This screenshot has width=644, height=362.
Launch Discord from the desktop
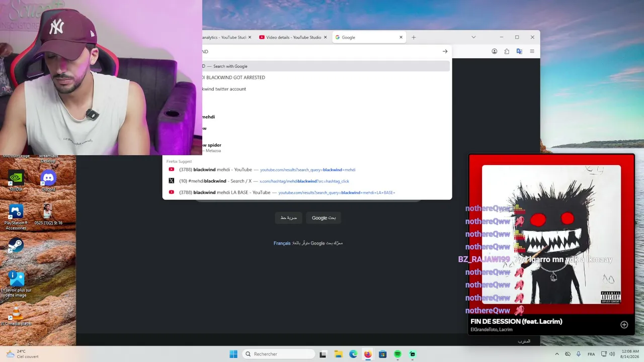48,180
